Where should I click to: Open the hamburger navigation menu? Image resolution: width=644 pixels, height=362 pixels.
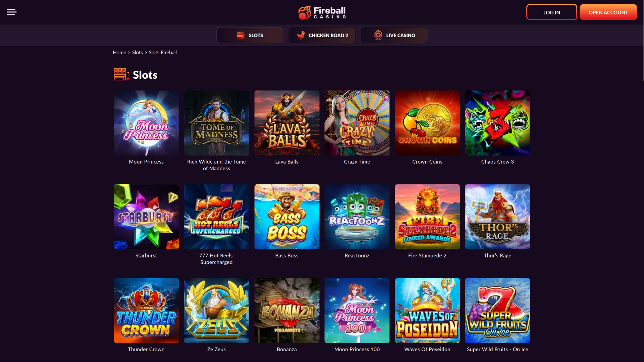[x=12, y=12]
